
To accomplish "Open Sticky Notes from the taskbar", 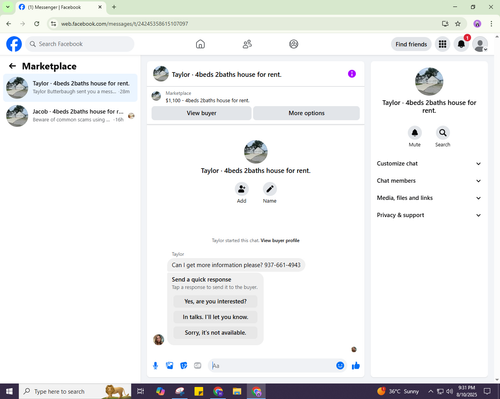I will tap(199, 391).
